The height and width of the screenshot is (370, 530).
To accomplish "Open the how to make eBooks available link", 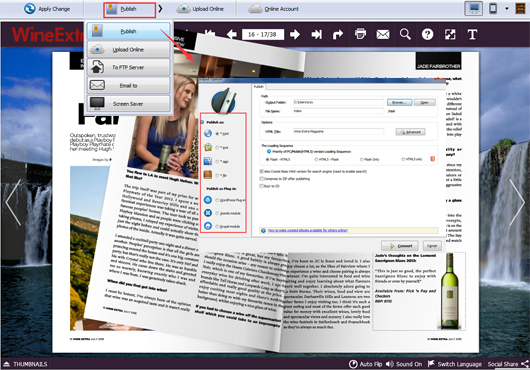I will click(308, 230).
